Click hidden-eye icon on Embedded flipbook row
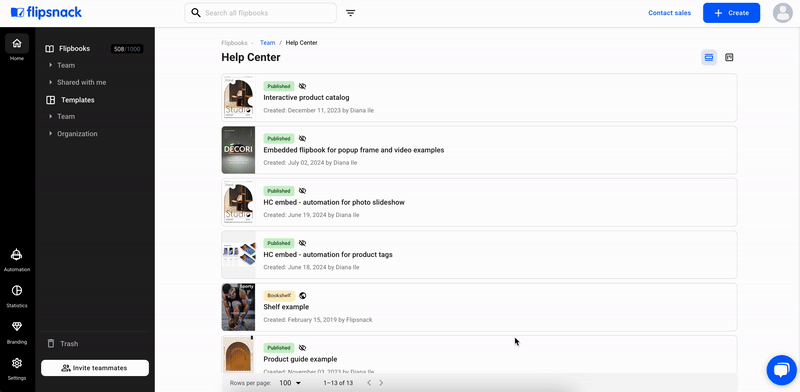Image resolution: width=800 pixels, height=392 pixels. (302, 138)
